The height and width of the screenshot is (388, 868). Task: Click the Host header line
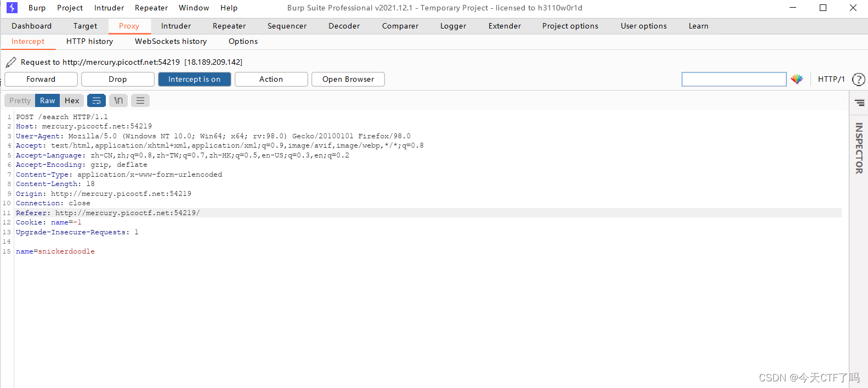84,126
